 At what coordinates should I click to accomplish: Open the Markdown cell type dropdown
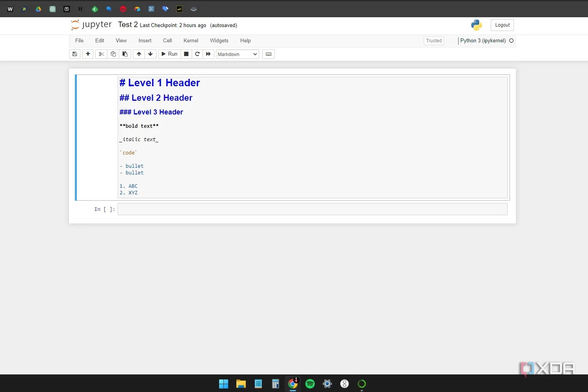click(x=237, y=54)
